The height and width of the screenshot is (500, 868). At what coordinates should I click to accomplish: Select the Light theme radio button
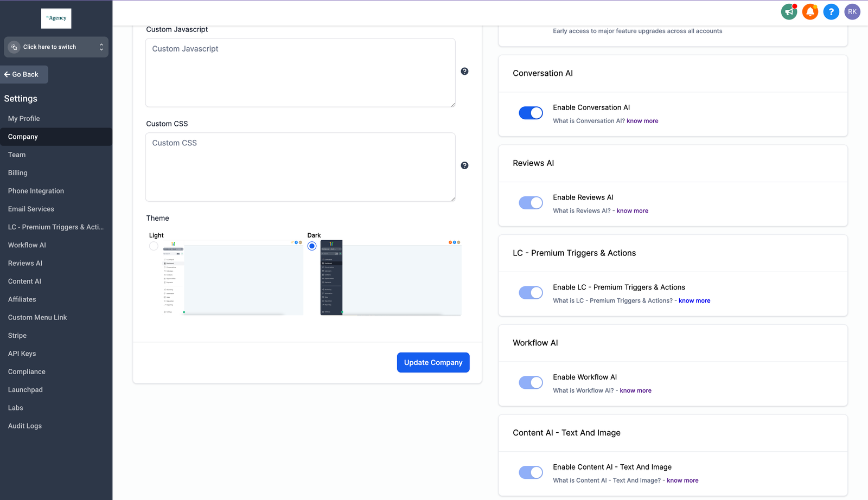[x=154, y=246]
